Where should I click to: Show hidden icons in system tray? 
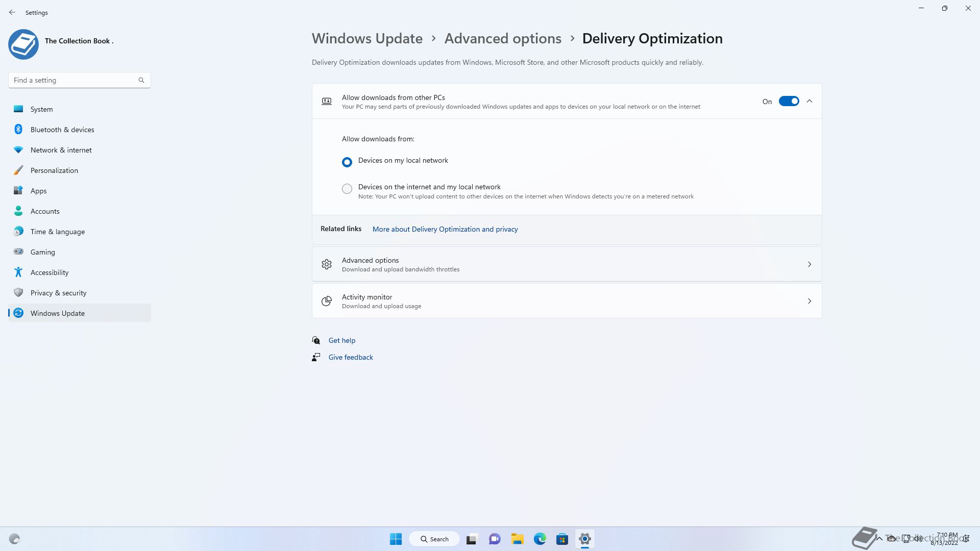point(879,539)
